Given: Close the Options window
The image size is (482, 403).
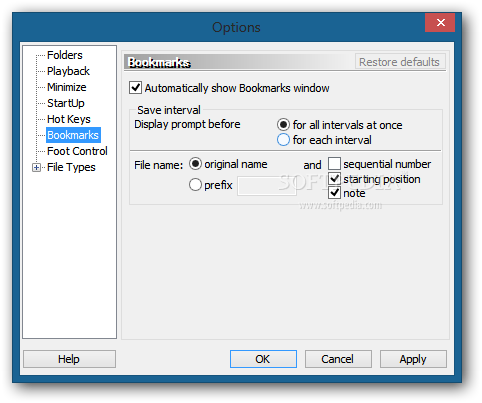Looking at the screenshot, I should 440,22.
